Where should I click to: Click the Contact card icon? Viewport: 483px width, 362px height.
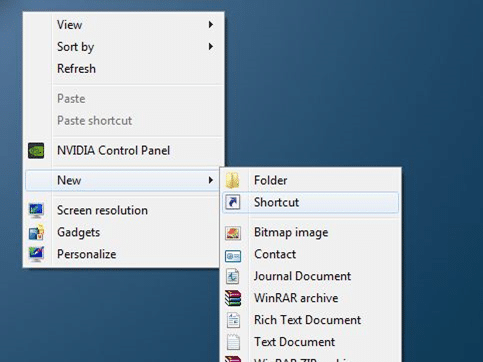click(x=233, y=256)
